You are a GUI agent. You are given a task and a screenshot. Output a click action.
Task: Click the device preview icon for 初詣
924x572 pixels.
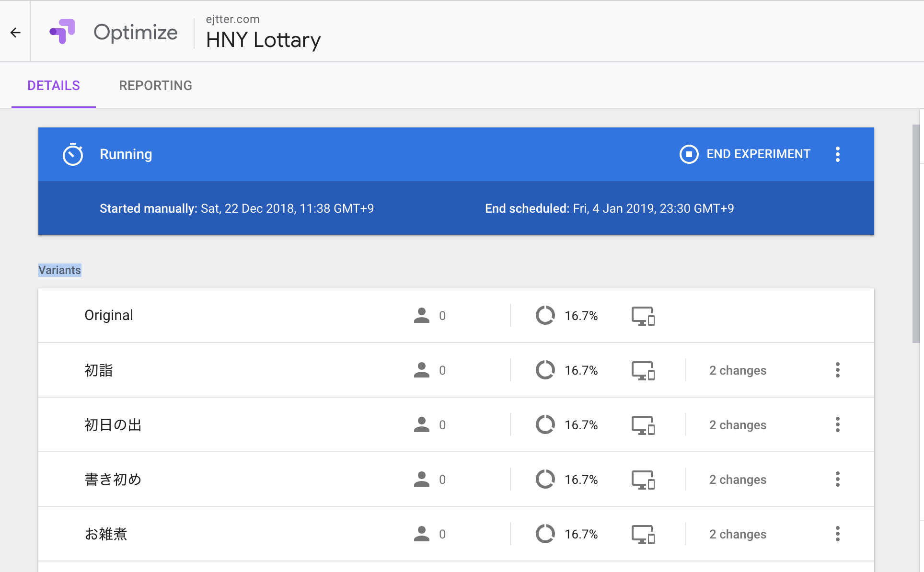coord(643,370)
